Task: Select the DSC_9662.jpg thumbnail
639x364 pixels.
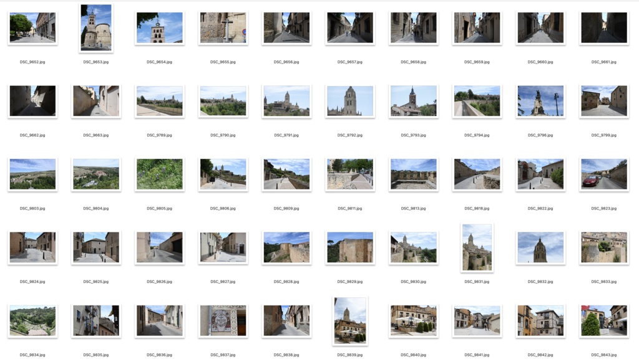Action: coord(32,101)
